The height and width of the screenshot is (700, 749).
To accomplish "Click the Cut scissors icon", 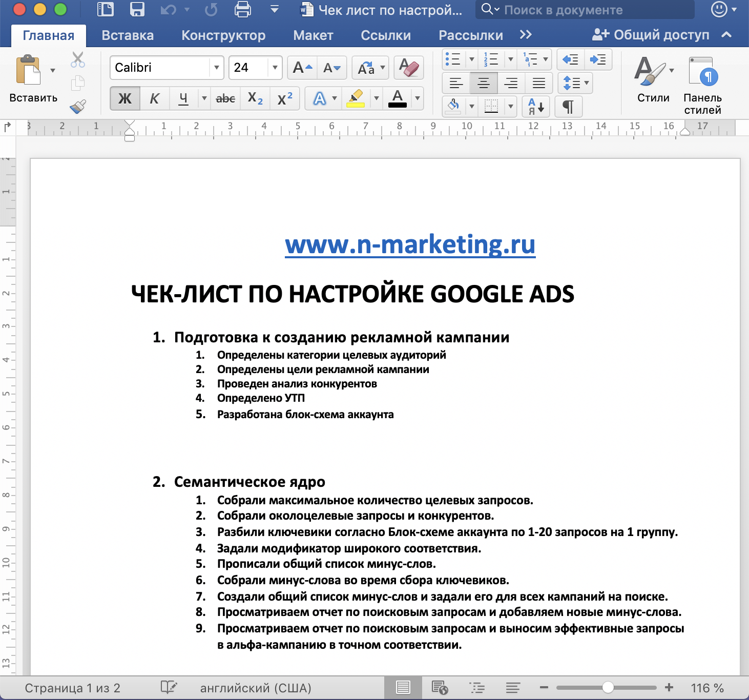I will click(x=78, y=59).
